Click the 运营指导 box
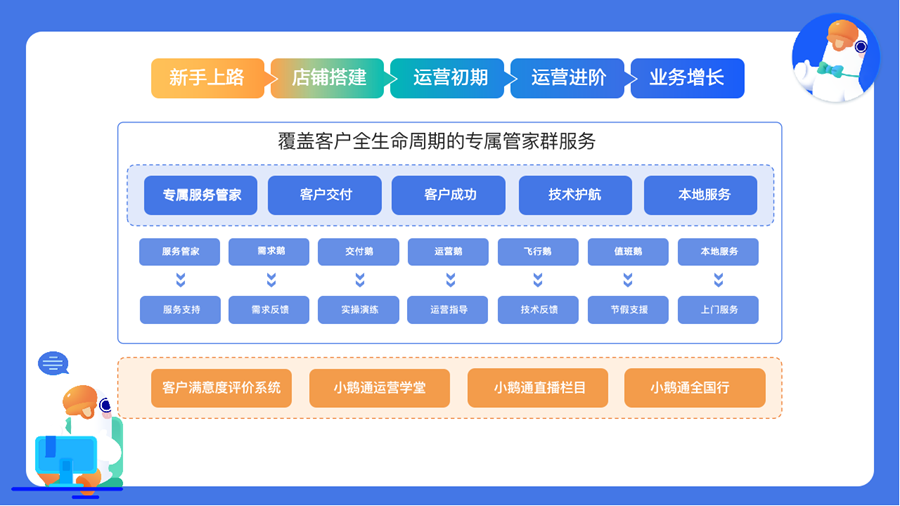Screen dimensions: 900x506 coord(448,310)
